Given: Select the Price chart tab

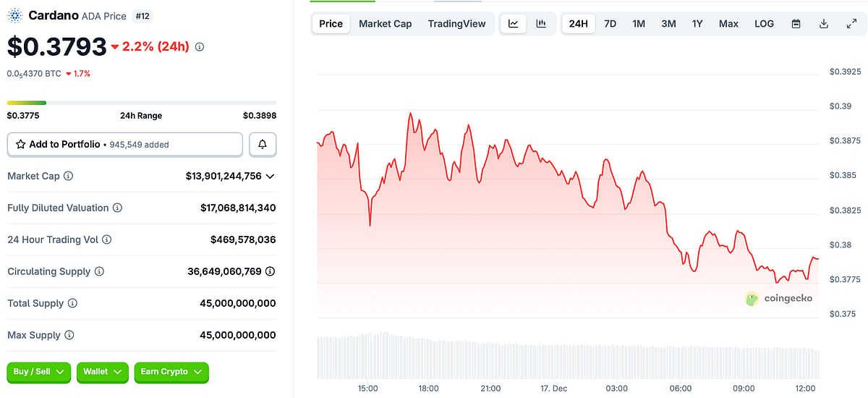Looking at the screenshot, I should click(x=331, y=24).
